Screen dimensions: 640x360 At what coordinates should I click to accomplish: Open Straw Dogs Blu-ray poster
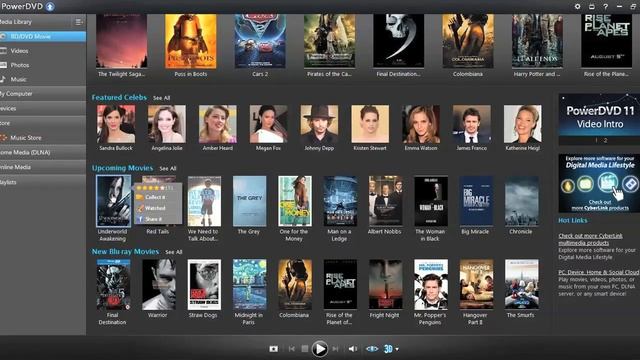coord(204,284)
